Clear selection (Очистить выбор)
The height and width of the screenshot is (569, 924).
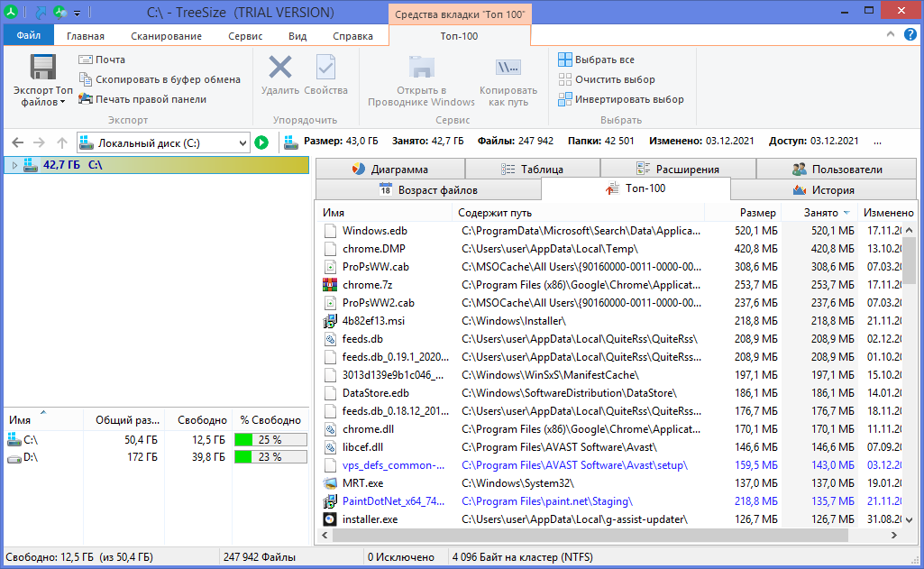(607, 79)
